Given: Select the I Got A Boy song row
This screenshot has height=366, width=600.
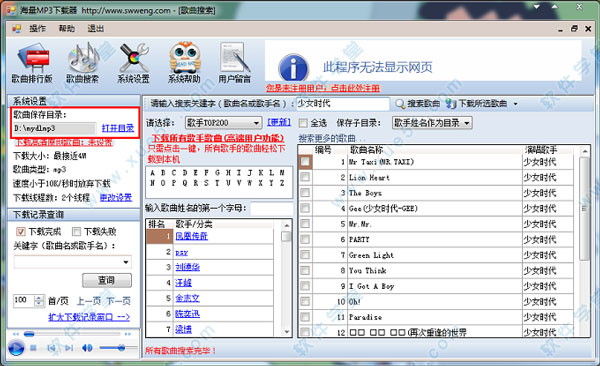Looking at the screenshot, I should tap(435, 286).
